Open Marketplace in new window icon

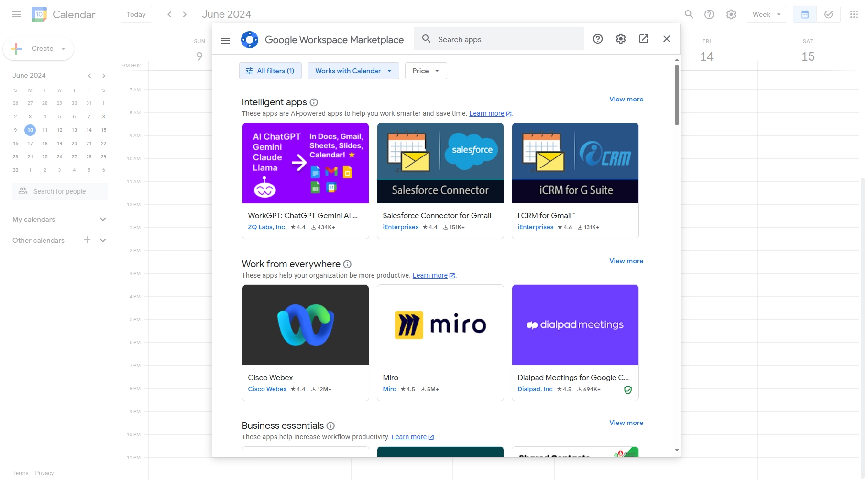[x=644, y=39]
